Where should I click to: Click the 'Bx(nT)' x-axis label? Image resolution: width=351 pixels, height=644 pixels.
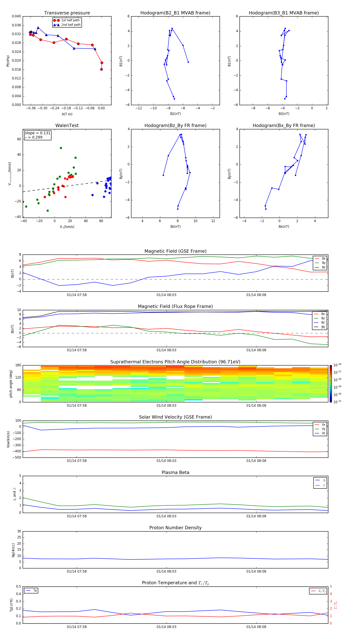coord(284,227)
